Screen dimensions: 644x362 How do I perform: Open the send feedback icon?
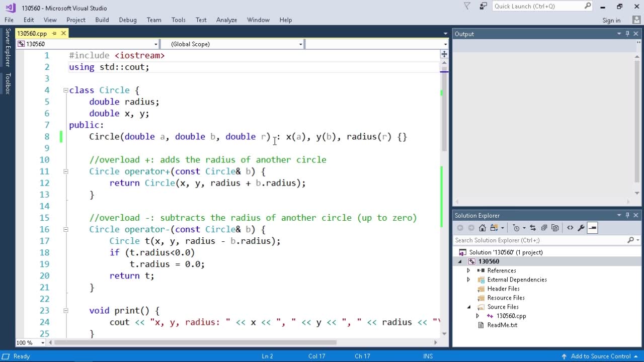(484, 7)
